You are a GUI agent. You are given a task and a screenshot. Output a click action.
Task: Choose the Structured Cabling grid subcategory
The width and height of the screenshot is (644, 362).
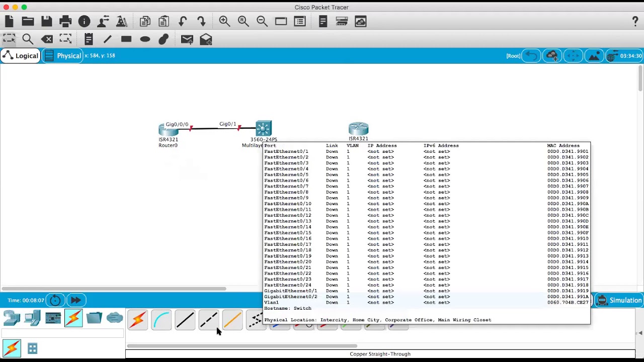(33, 348)
